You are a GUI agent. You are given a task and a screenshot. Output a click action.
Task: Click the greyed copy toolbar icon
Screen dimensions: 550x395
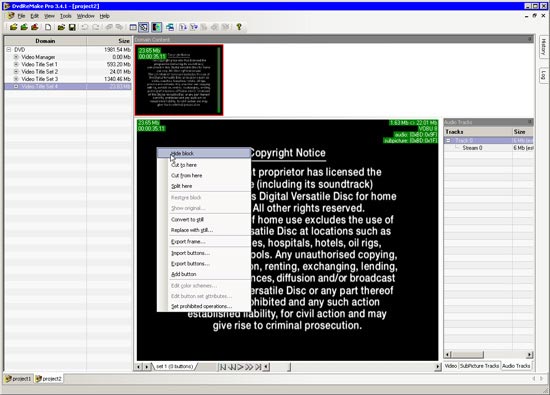(109, 27)
